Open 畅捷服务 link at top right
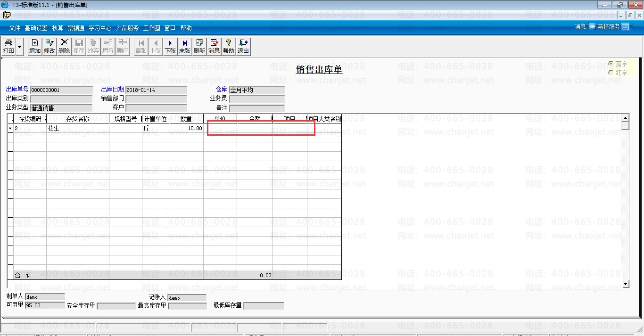This screenshot has width=644, height=336. (609, 26)
